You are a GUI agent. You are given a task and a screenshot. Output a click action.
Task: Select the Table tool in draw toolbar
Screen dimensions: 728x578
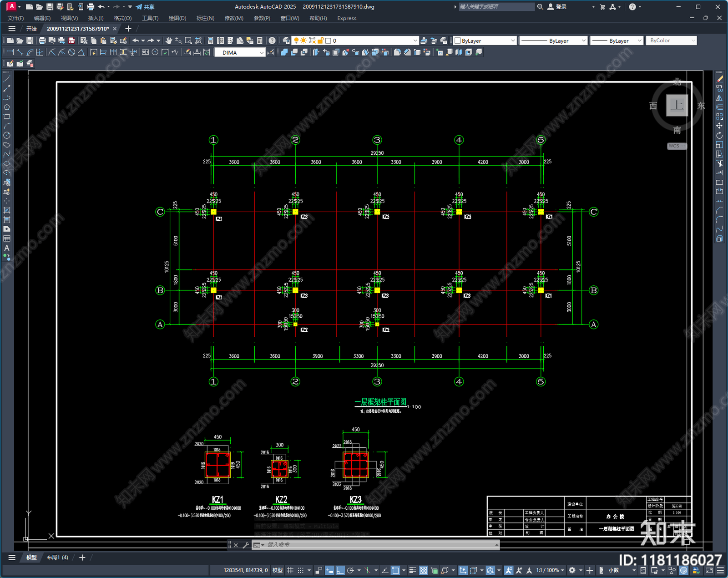[7, 238]
